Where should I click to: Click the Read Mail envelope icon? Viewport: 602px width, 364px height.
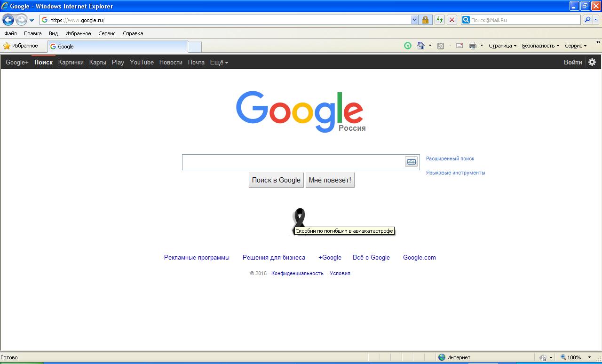[x=459, y=46]
